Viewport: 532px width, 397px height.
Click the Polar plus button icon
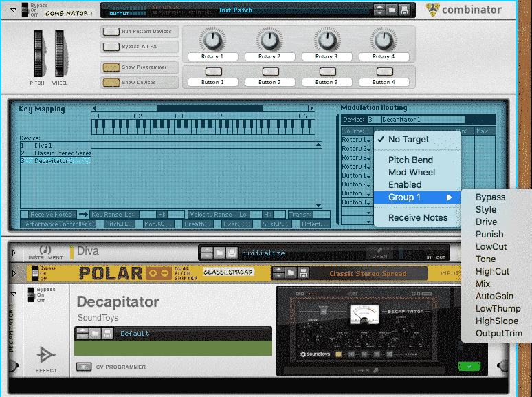(x=153, y=273)
